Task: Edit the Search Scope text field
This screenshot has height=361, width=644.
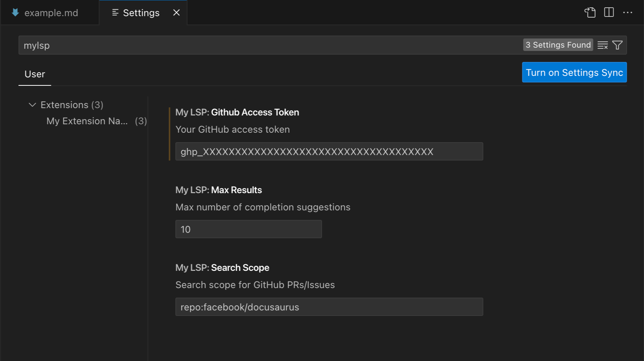Action: [329, 307]
